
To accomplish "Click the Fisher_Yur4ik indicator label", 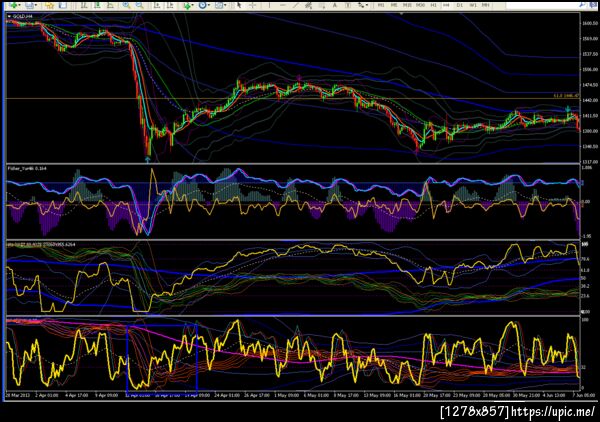I will click(x=27, y=168).
